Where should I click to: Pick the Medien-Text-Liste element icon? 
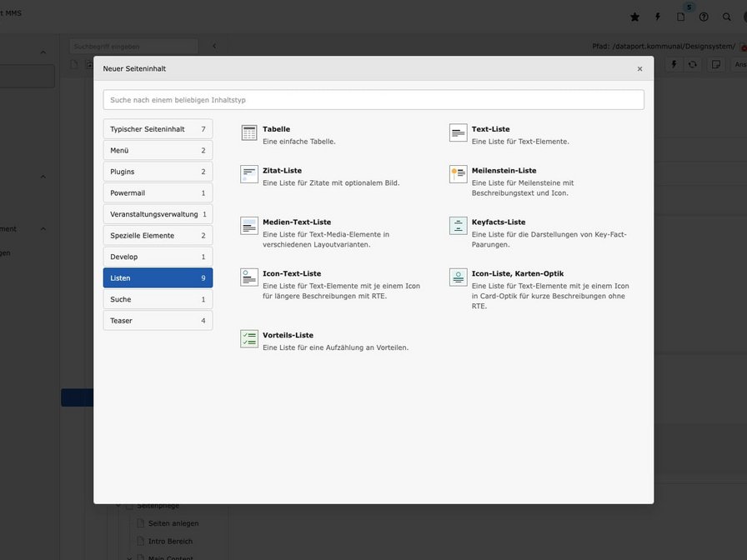(x=249, y=226)
